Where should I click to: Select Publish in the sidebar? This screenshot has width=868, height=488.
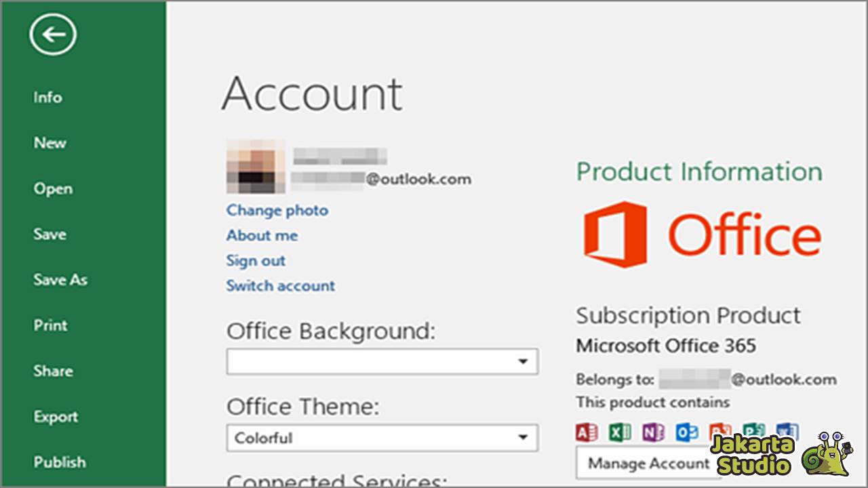[60, 462]
